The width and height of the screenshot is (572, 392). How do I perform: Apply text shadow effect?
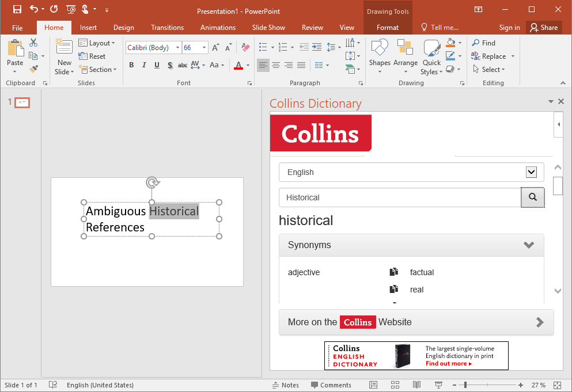pos(169,65)
